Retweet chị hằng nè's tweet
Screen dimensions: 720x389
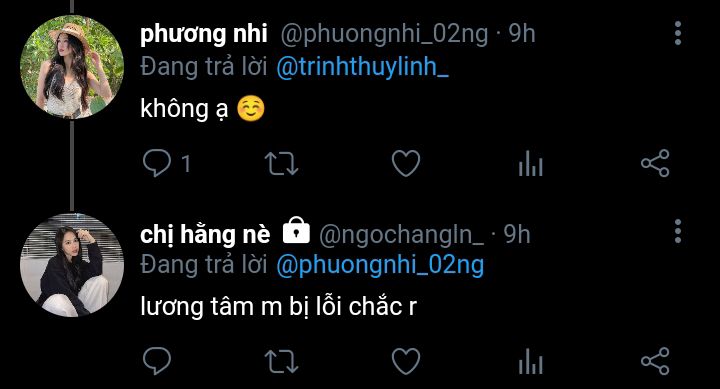(281, 361)
